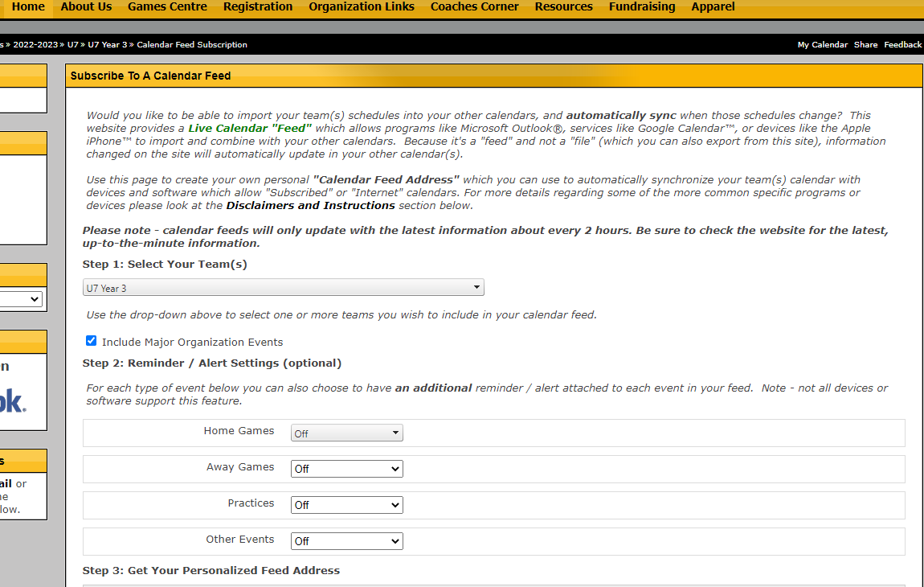
Task: Click the Share link in top bar
Action: click(865, 45)
